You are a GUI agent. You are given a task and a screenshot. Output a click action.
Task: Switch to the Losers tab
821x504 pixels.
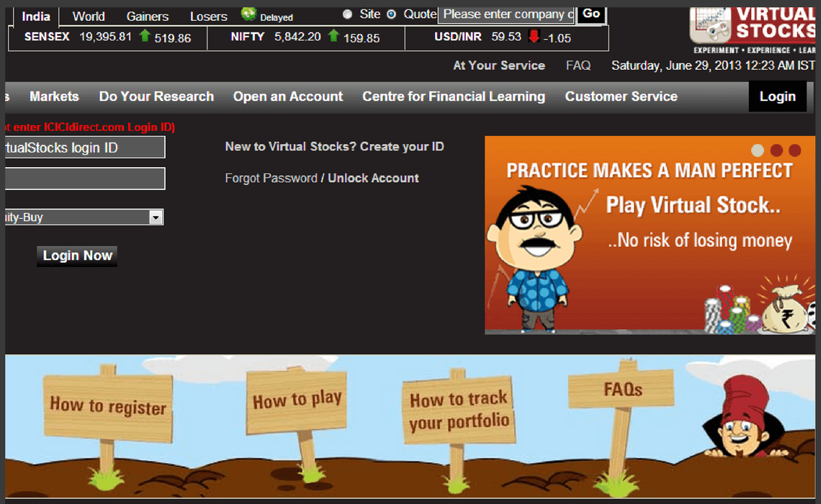click(x=208, y=17)
